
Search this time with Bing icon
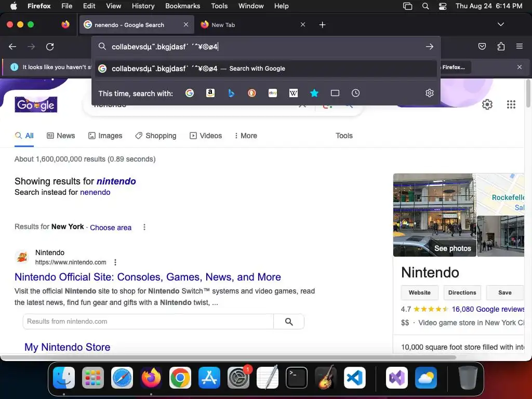231,93
